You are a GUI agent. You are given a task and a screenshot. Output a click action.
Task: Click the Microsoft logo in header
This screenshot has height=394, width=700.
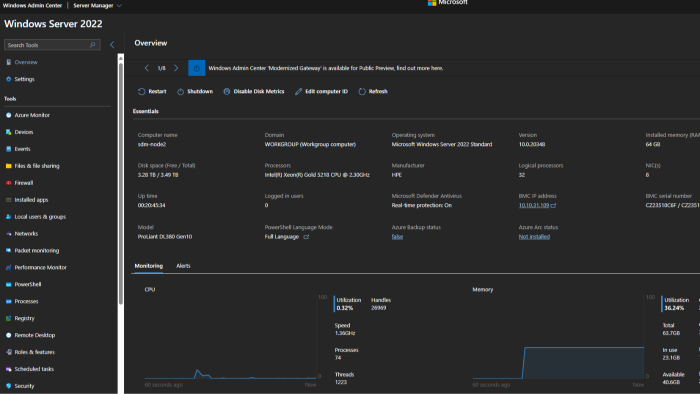tap(432, 3)
